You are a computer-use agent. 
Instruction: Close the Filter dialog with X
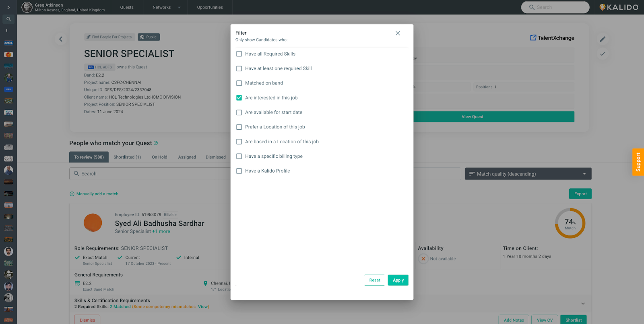click(398, 33)
